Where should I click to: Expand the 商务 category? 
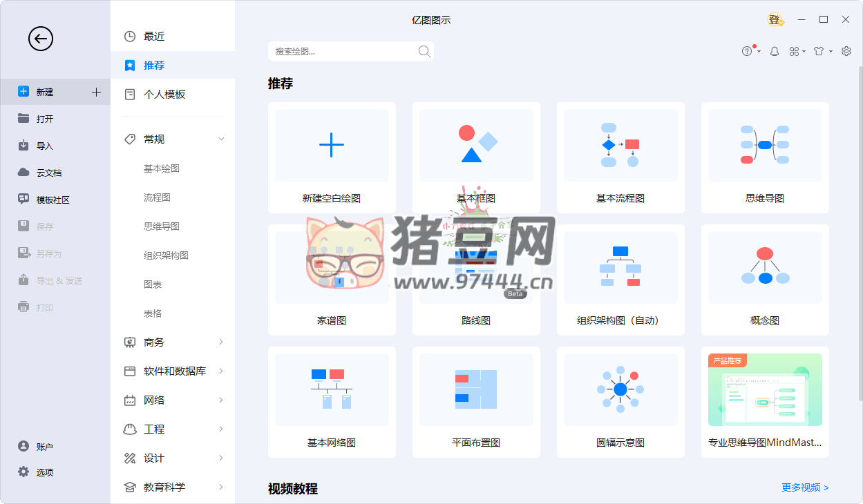tap(221, 342)
